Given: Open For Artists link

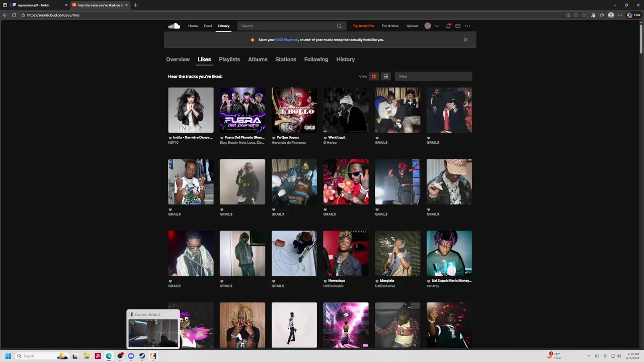Looking at the screenshot, I should (390, 26).
